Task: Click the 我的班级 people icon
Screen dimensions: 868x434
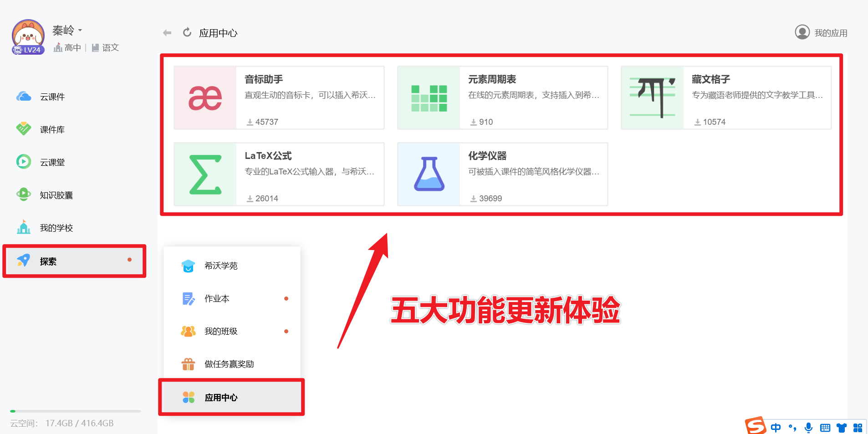Action: [x=188, y=331]
